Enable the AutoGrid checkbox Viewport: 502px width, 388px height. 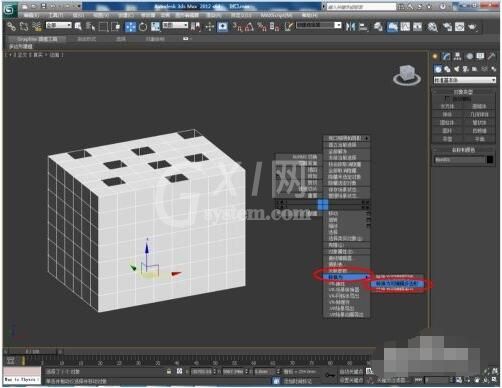(448, 99)
